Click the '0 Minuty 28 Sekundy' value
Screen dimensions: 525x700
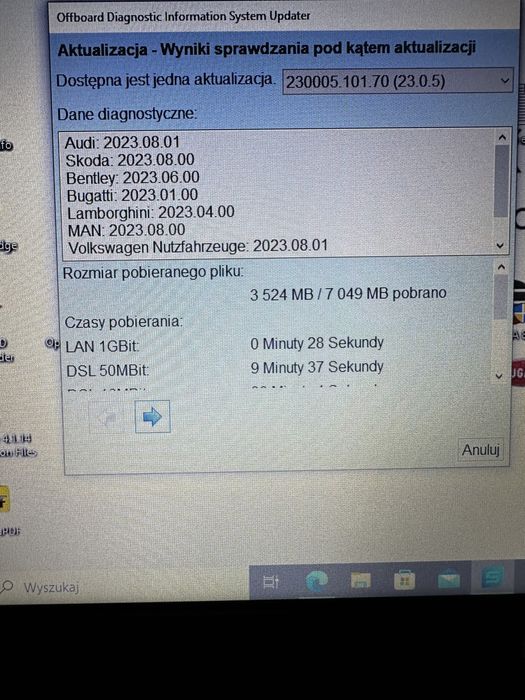pos(317,343)
